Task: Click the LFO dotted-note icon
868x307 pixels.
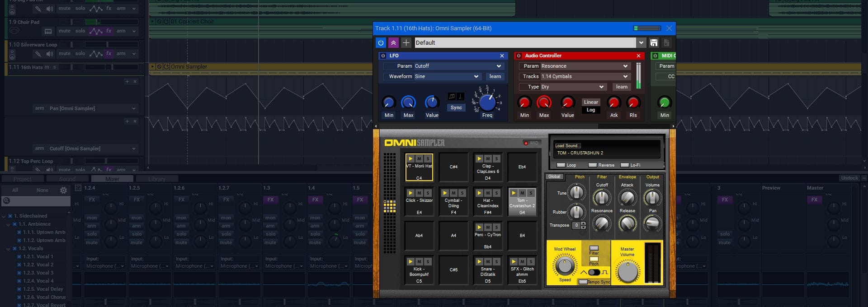Action: [460, 96]
